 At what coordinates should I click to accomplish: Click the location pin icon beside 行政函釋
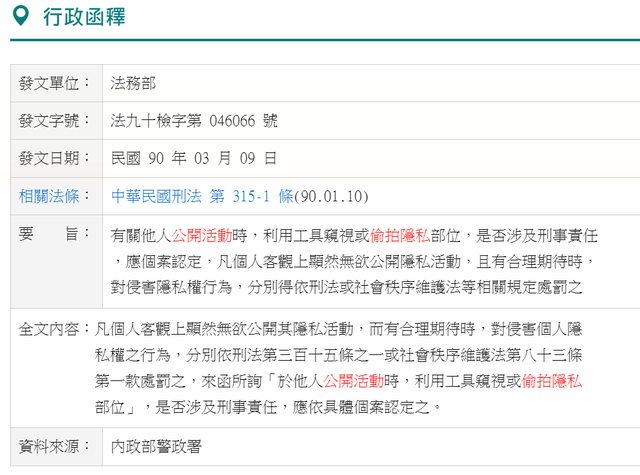click(23, 17)
